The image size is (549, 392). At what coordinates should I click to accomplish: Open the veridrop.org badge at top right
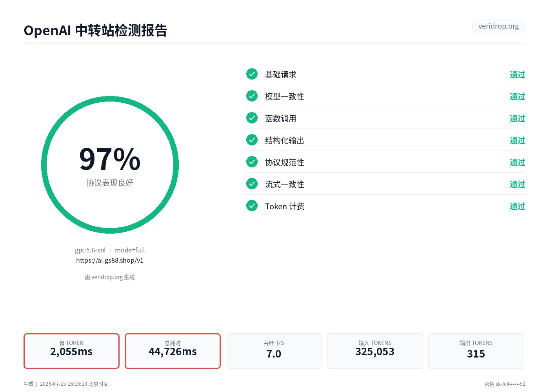click(499, 26)
